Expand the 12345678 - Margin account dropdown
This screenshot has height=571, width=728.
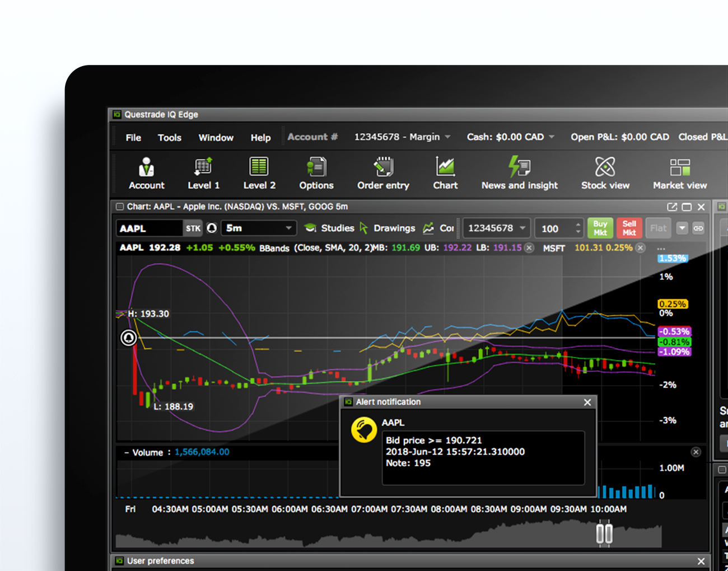[x=402, y=137]
